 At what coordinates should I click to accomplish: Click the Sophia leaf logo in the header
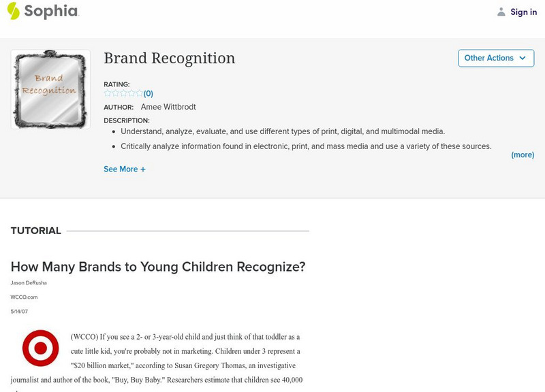pyautogui.click(x=12, y=12)
